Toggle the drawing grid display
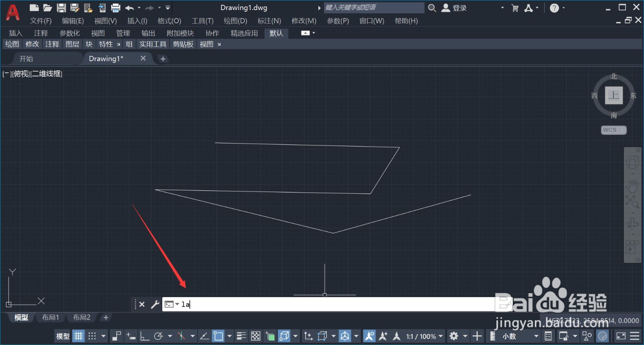The height and width of the screenshot is (345, 644). [78, 336]
